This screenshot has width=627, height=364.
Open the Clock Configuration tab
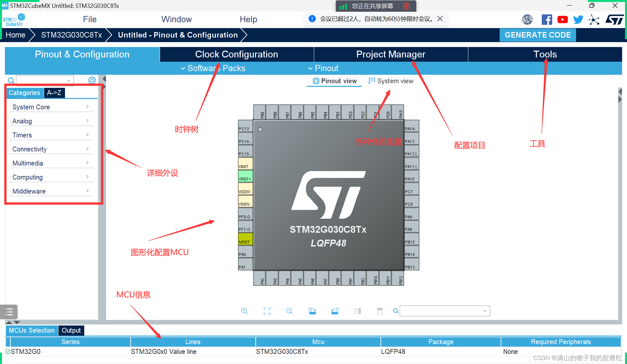[236, 54]
